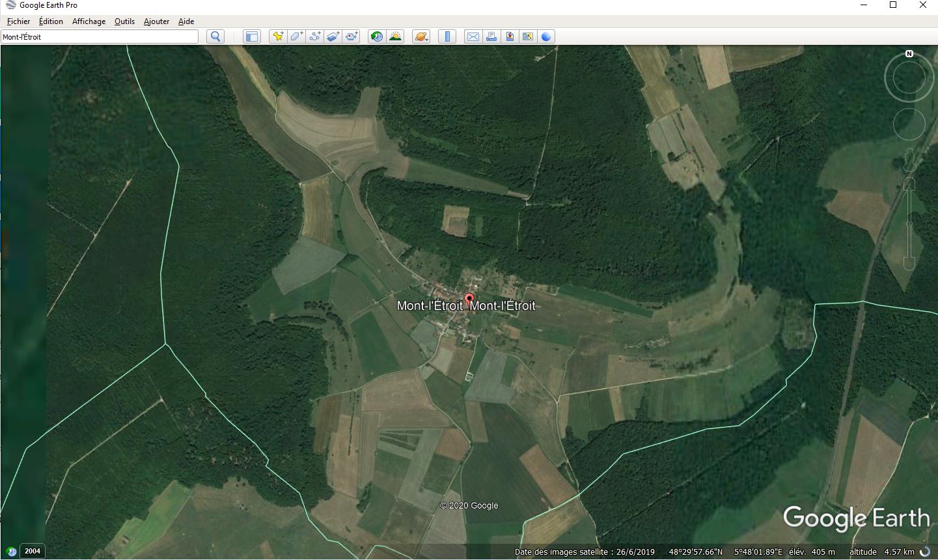Screen dimensions: 938x560
Task: Open the Fichier menu
Action: (x=19, y=21)
